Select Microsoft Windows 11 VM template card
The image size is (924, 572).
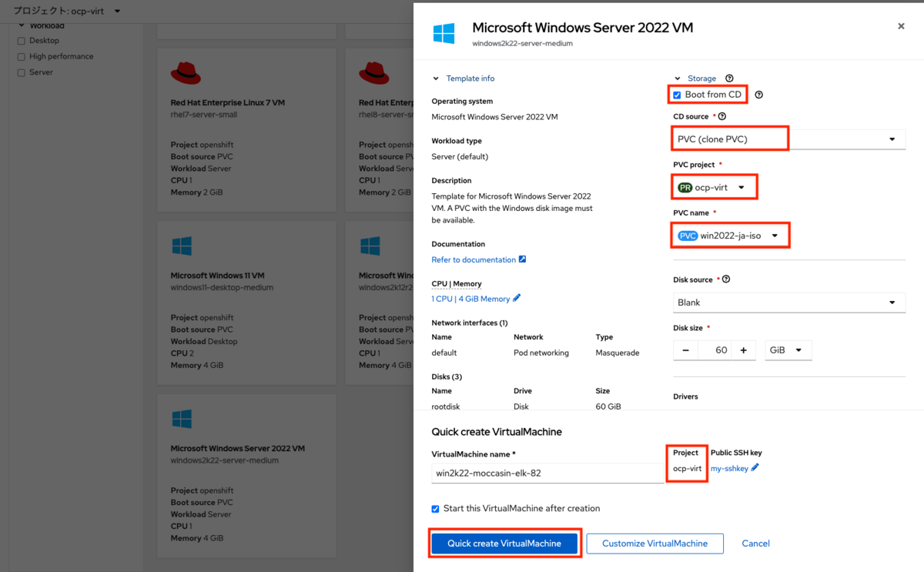point(246,303)
